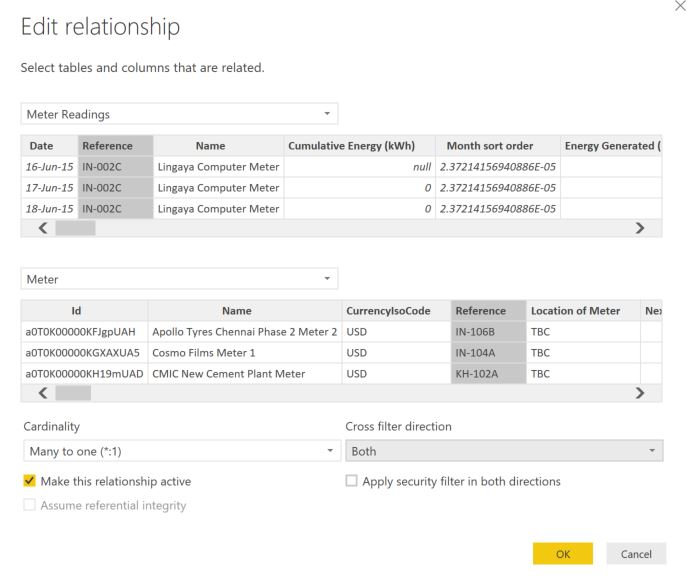
Task: Click the null cumulative energy cell
Action: [x=360, y=167]
